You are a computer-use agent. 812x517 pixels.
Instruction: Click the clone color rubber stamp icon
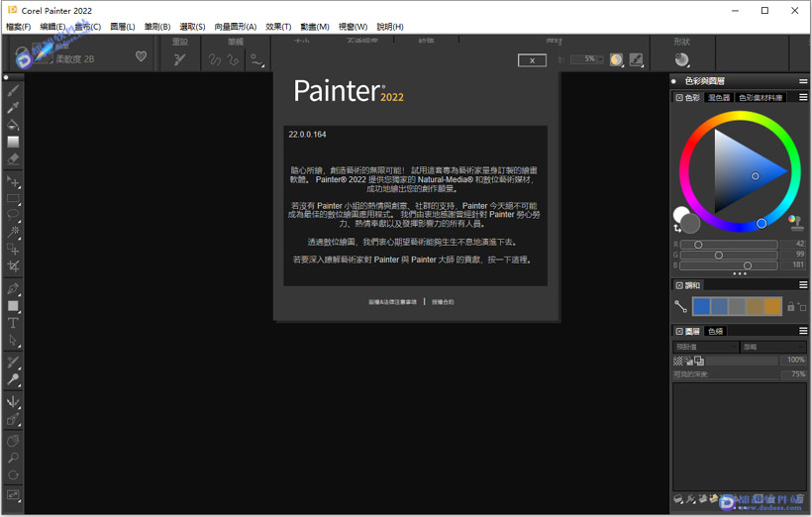pos(796,222)
